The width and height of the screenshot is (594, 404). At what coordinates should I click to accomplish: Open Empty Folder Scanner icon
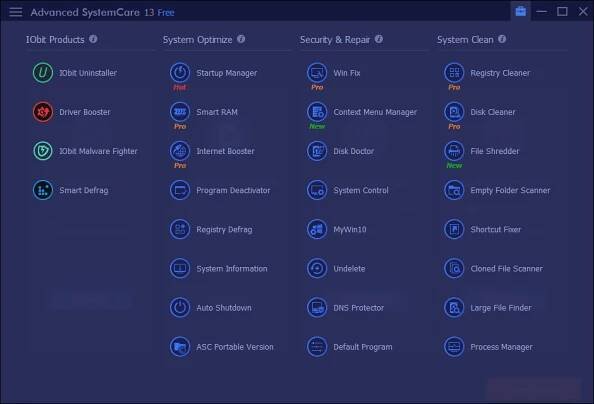click(454, 190)
